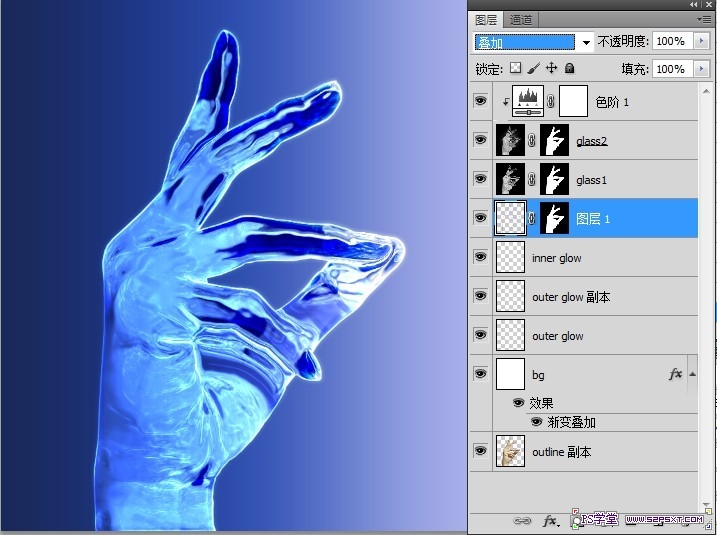Hide the outline 副本 layer
The image size is (717, 535).
(480, 451)
